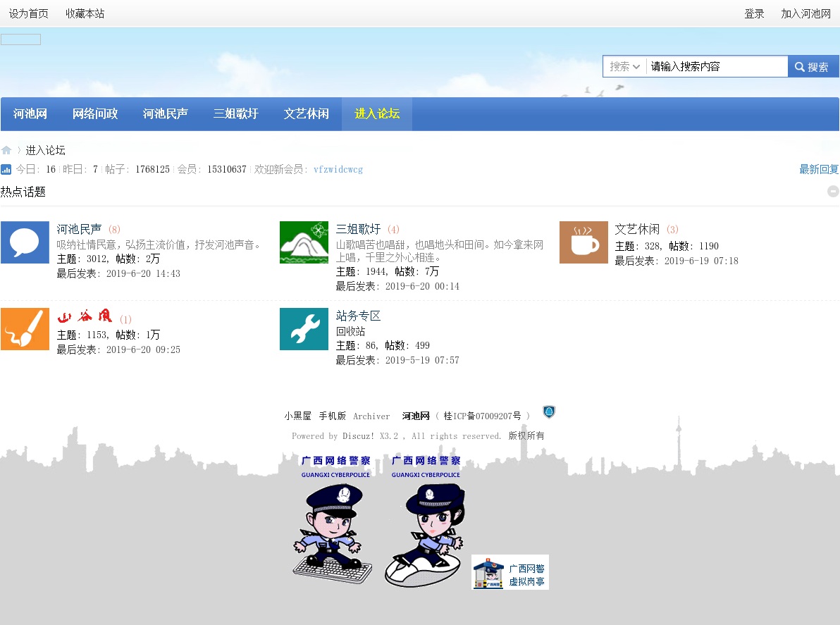Click the statistics bar chart icon
The width and height of the screenshot is (840, 625).
click(x=6, y=169)
